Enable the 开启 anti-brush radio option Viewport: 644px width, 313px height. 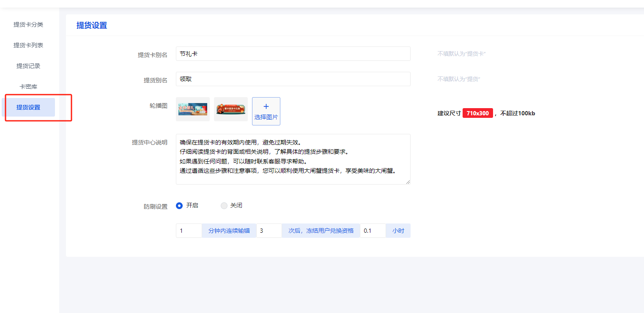pyautogui.click(x=179, y=206)
